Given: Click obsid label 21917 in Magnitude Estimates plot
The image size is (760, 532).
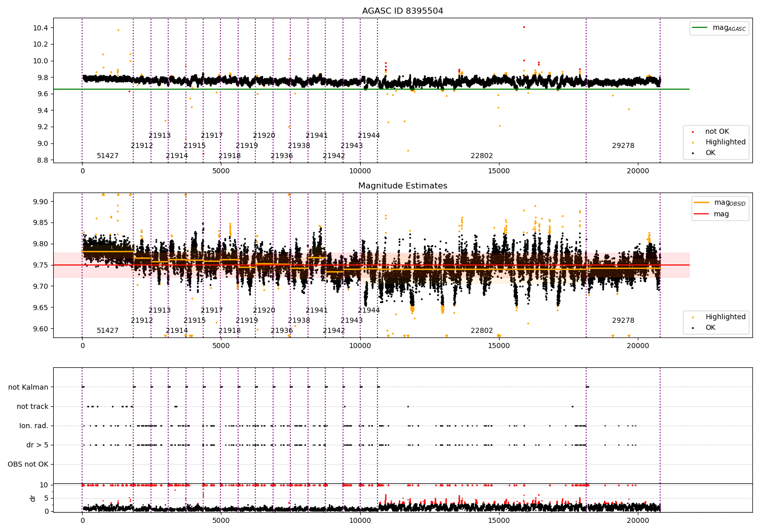Looking at the screenshot, I should coord(212,310).
